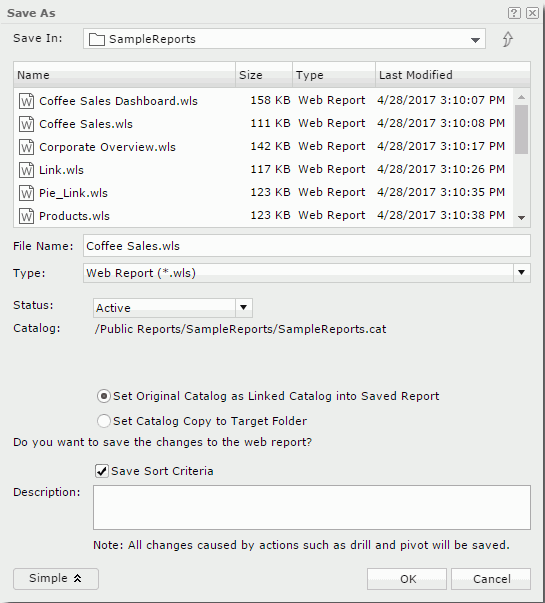
Task: Click inside the Description text box
Action: pyautogui.click(x=312, y=507)
